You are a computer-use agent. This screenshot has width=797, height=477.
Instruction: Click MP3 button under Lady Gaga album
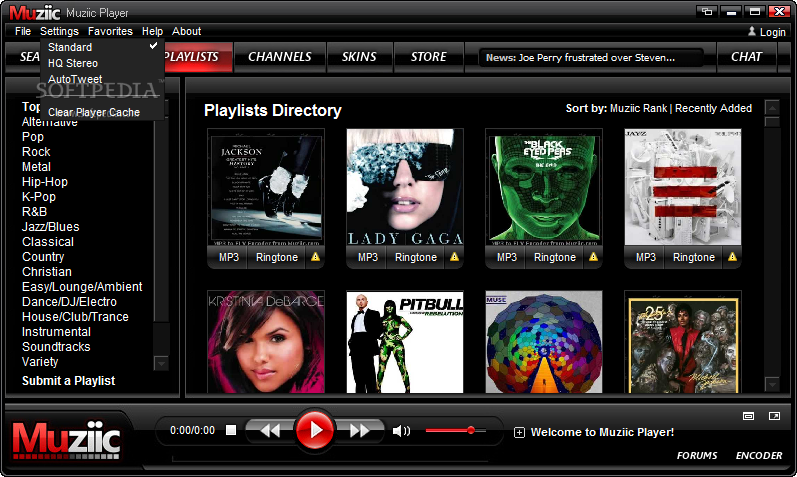[367, 257]
